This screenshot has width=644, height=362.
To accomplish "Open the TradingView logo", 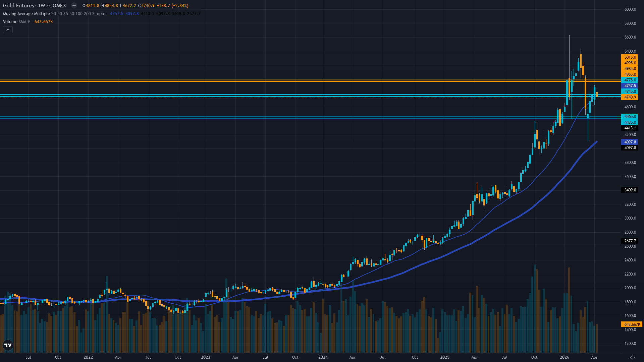I will 8,345.
